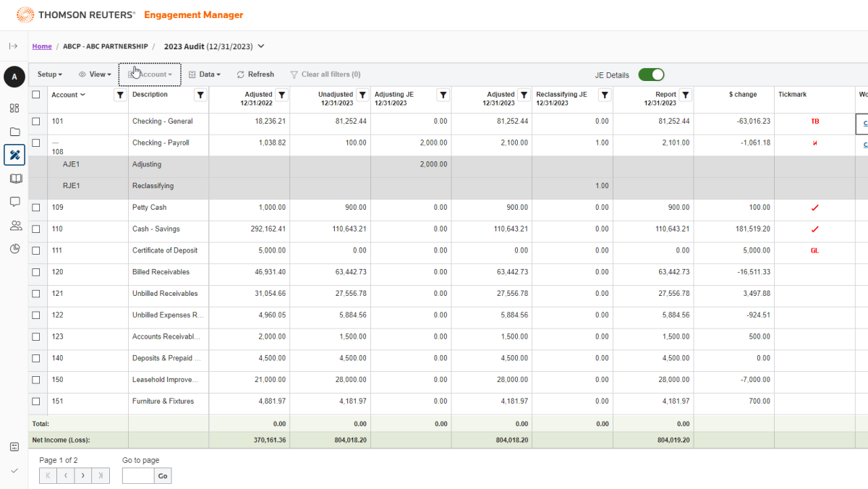Open the chat bubble icon in sidebar
868x489 pixels.
[x=14, y=202]
